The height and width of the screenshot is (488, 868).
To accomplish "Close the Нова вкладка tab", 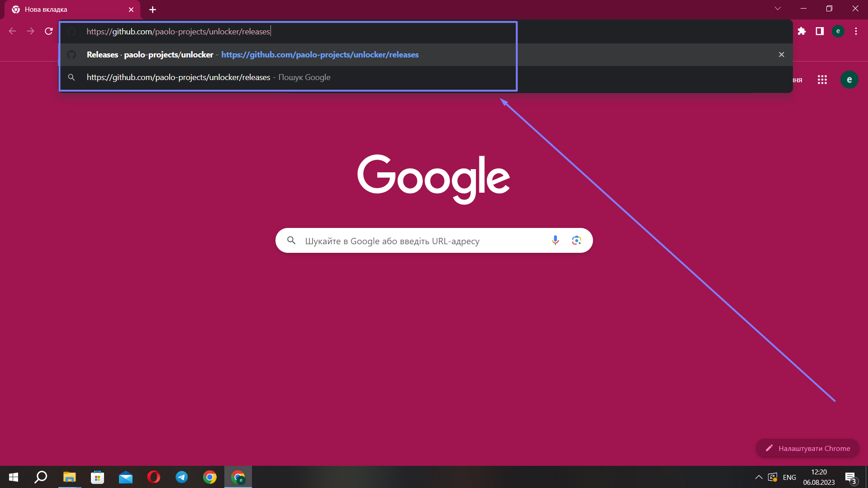I will 131,9.
